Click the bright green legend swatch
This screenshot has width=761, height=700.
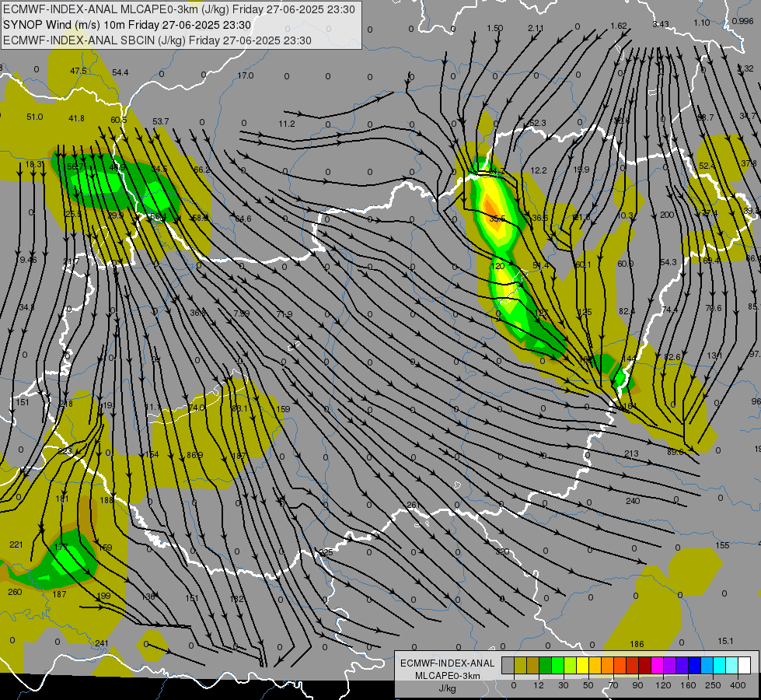[x=558, y=665]
